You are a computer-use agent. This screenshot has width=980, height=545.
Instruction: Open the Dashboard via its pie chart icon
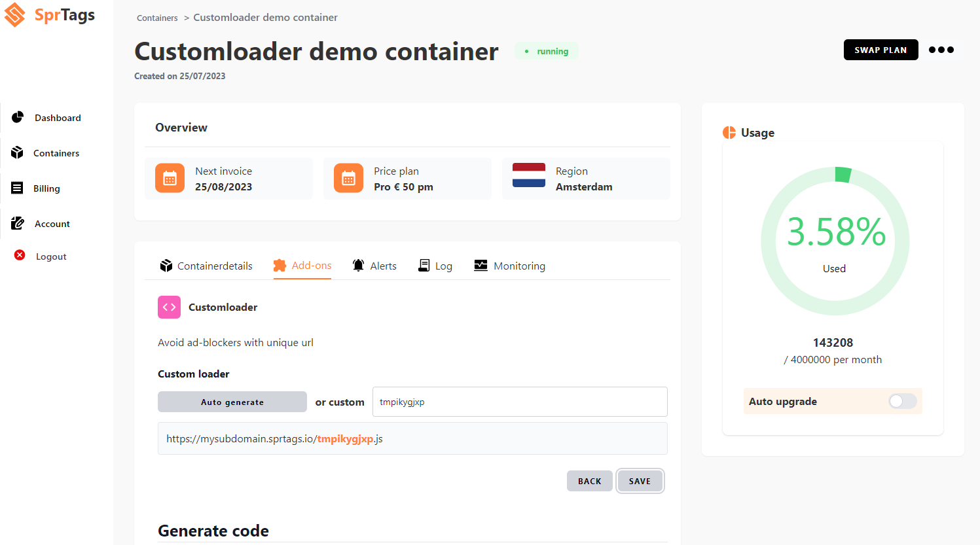click(x=16, y=117)
